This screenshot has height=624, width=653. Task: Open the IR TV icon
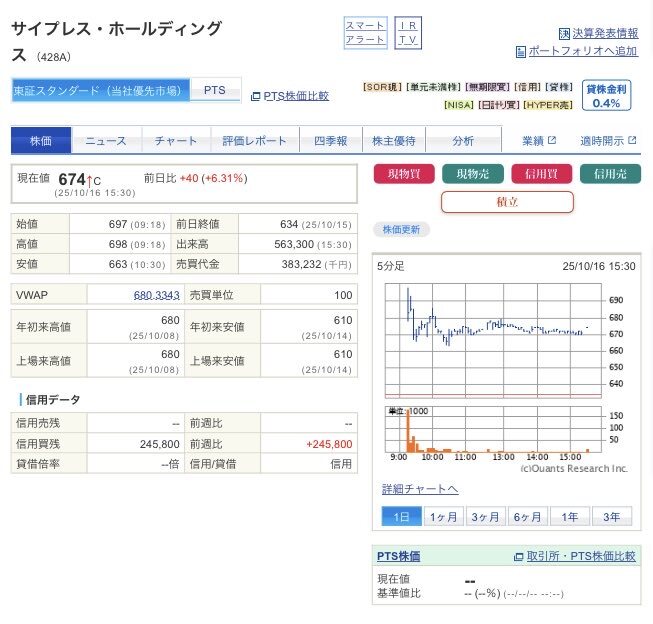point(408,32)
